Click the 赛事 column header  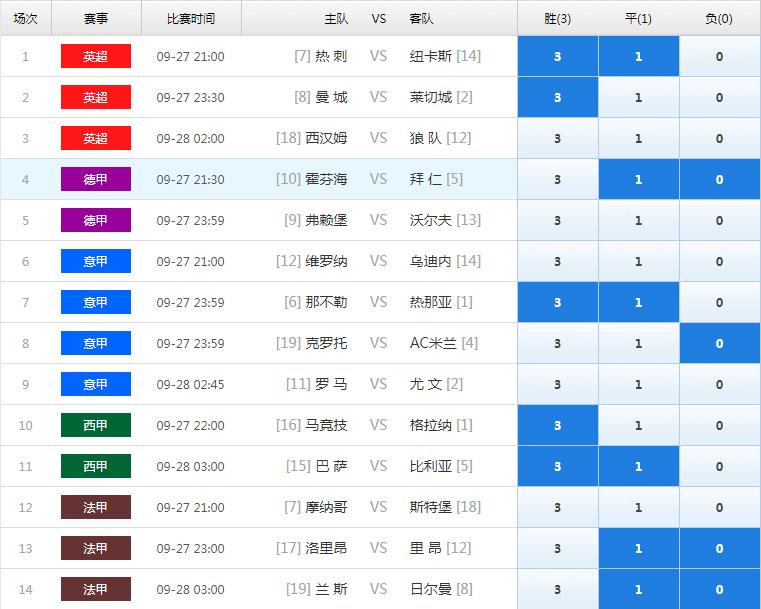[96, 19]
